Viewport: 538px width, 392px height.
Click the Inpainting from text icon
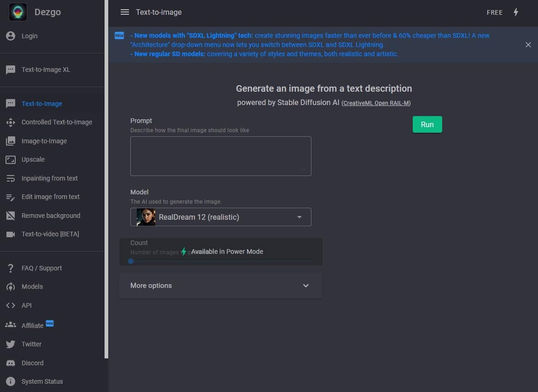(x=11, y=178)
